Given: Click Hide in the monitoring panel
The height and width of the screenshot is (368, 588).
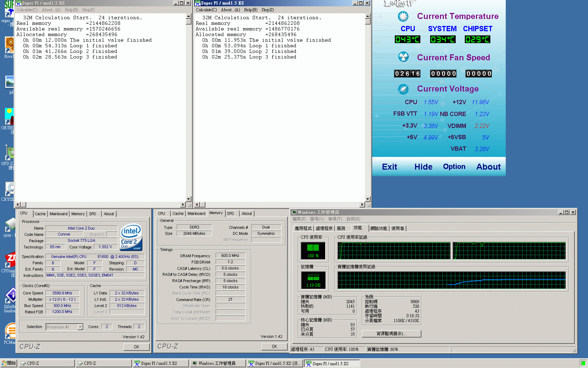Looking at the screenshot, I should [423, 167].
